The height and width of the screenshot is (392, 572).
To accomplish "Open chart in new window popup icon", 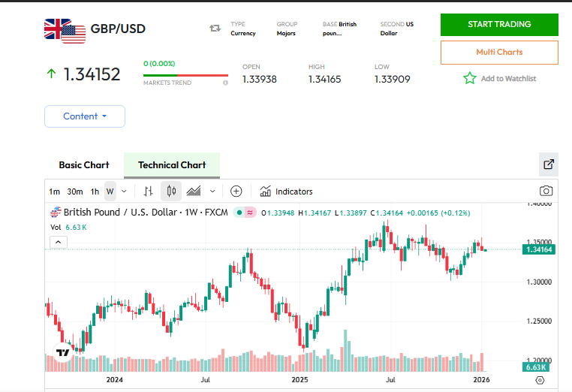I will coord(548,164).
